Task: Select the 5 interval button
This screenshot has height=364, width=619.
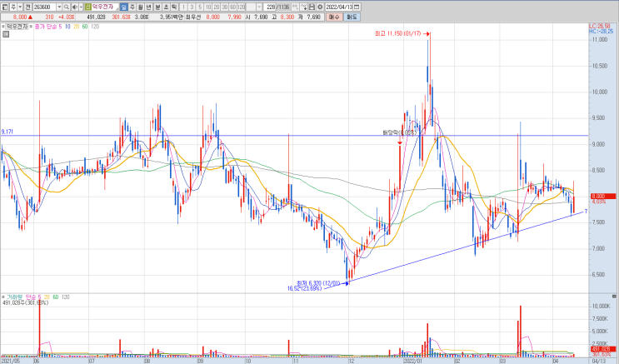Action: [x=200, y=7]
